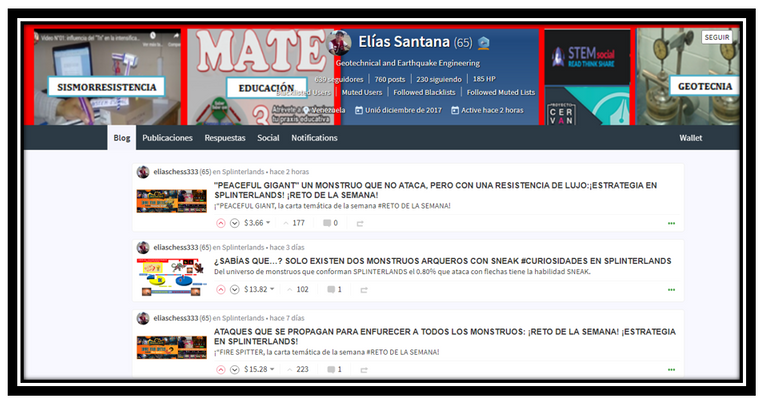
Task: Open payout dropdown showing $3.66
Action: 257,223
